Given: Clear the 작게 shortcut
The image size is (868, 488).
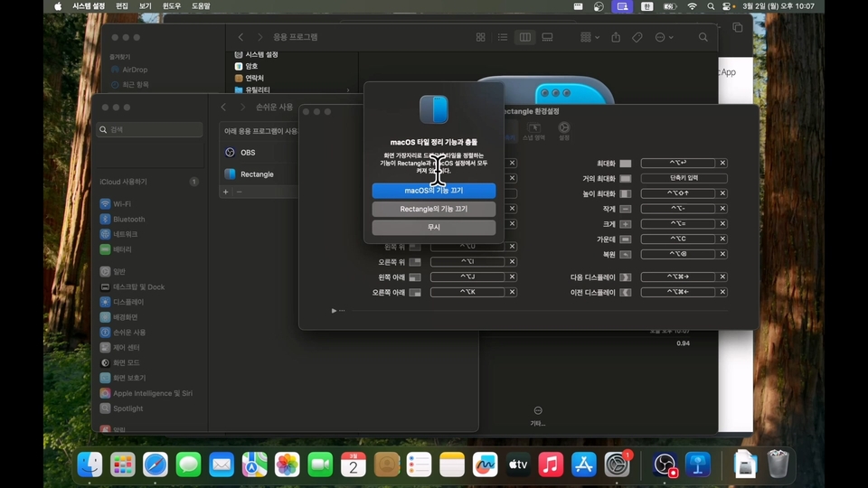Looking at the screenshot, I should 722,209.
